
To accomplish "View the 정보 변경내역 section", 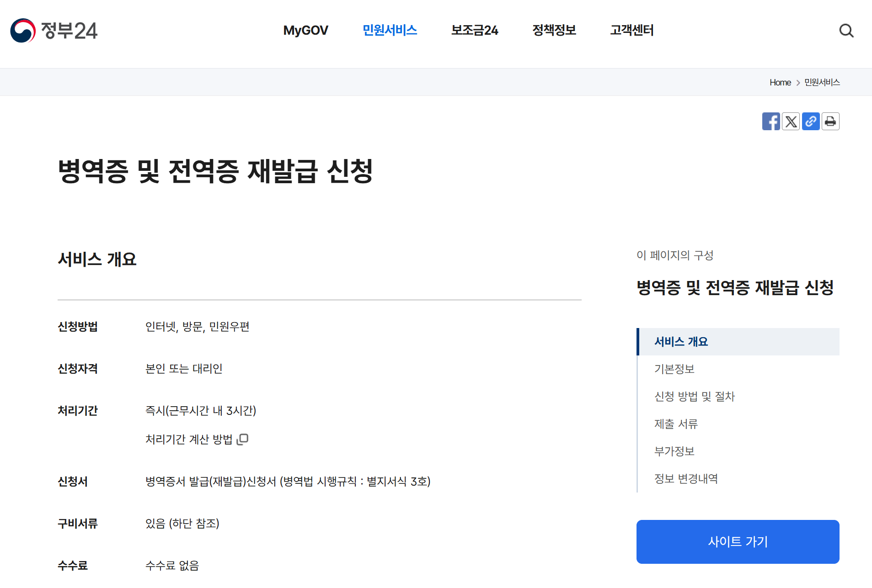I will pyautogui.click(x=686, y=479).
